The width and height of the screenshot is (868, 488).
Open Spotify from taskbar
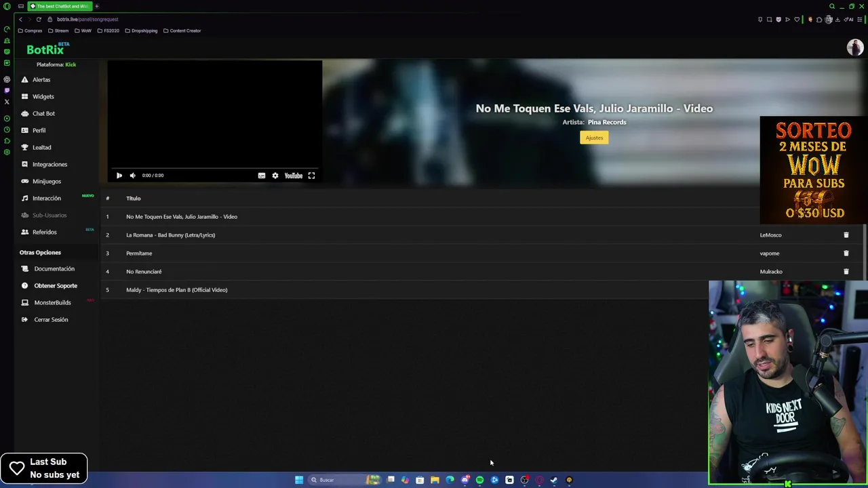[479, 480]
